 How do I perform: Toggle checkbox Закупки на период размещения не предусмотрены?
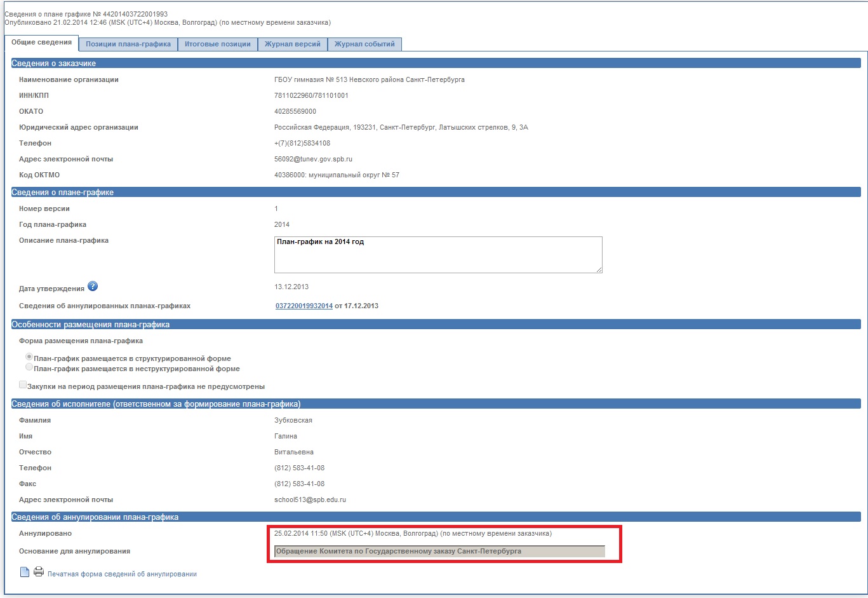click(23, 384)
